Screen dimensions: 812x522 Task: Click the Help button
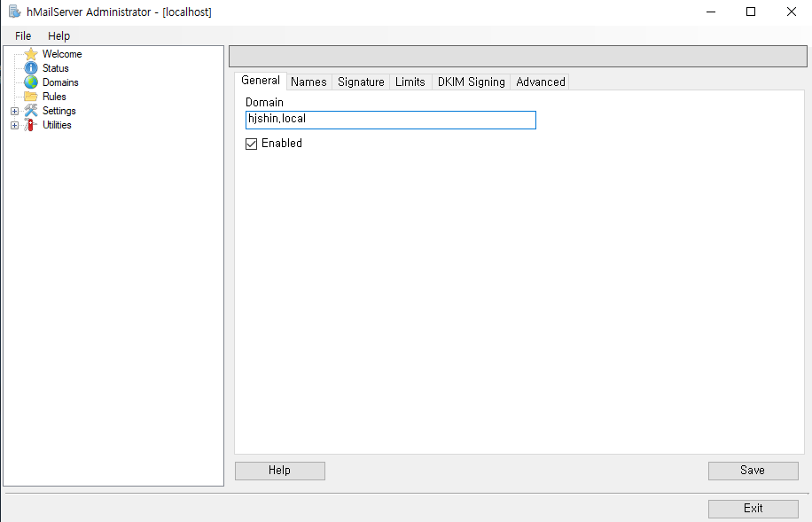[279, 471]
